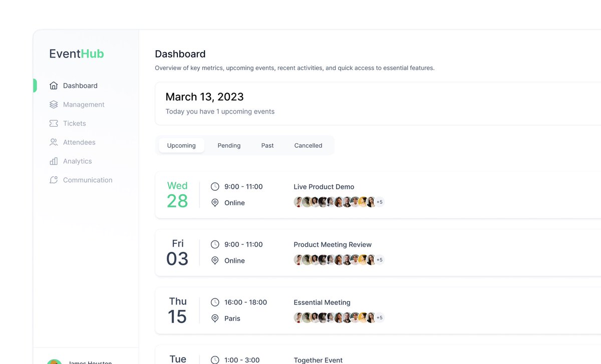Go to Management section
The height and width of the screenshot is (364, 601).
[x=84, y=105]
